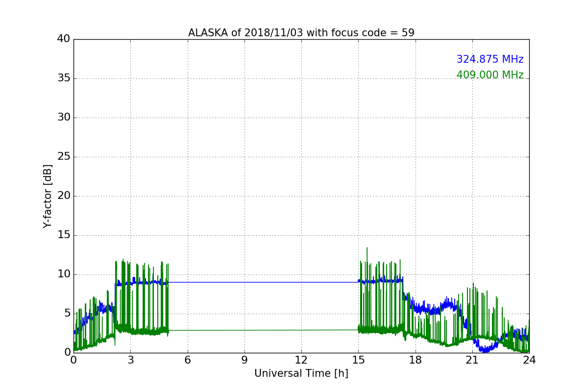588x392 pixels.
Task: Click the y-axis tick label 40
Action: tap(64, 39)
